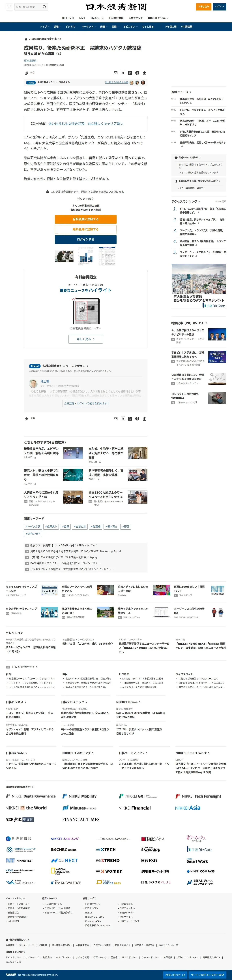Open the NIKKEI Asia logo
The width and height of the screenshot is (232, 980).
pos(188,808)
